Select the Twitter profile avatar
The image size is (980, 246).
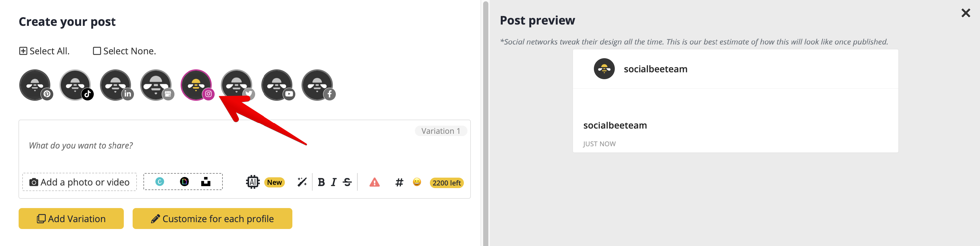point(237,85)
